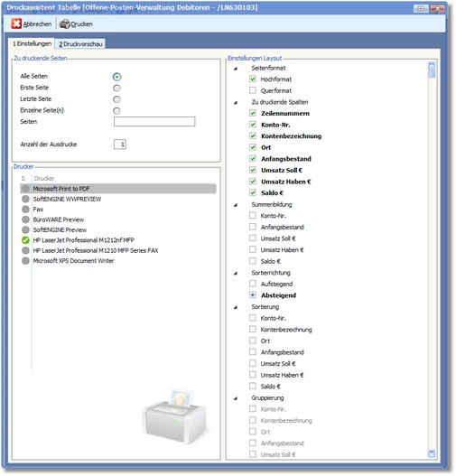The image size is (456, 476).
Task: Tick the Aufsteigend sort direction checkbox
Action: [x=253, y=284]
